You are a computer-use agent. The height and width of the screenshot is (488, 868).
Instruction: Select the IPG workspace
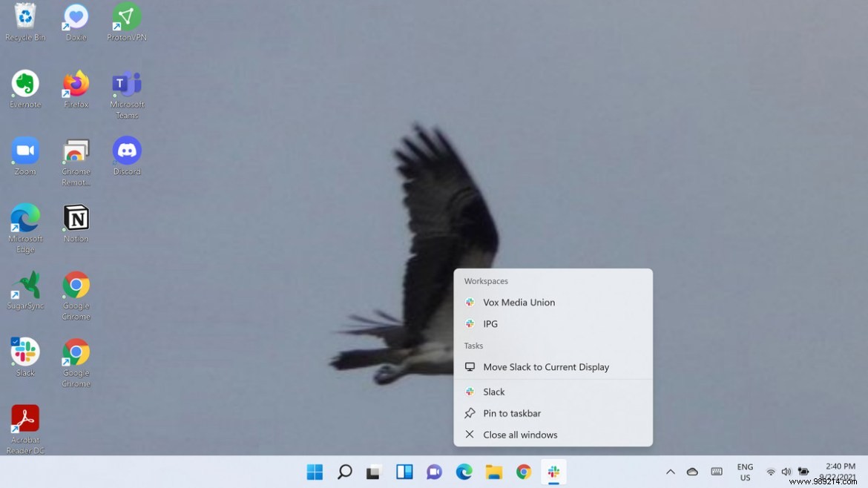pyautogui.click(x=490, y=323)
